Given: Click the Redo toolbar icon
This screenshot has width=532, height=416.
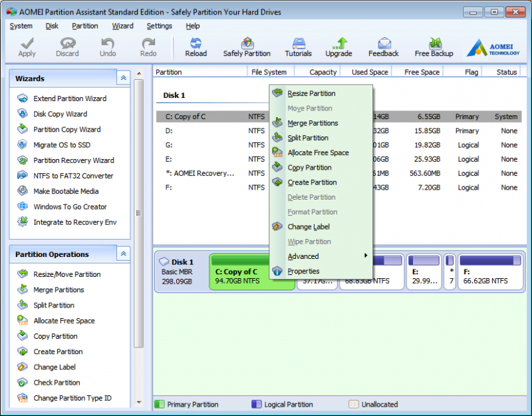Looking at the screenshot, I should [x=148, y=47].
